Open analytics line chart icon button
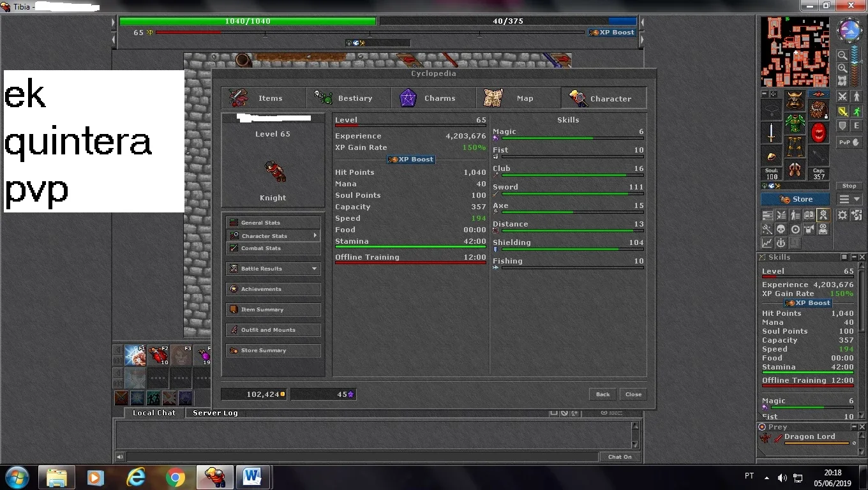Screen dimensions: 868x490 [767, 243]
